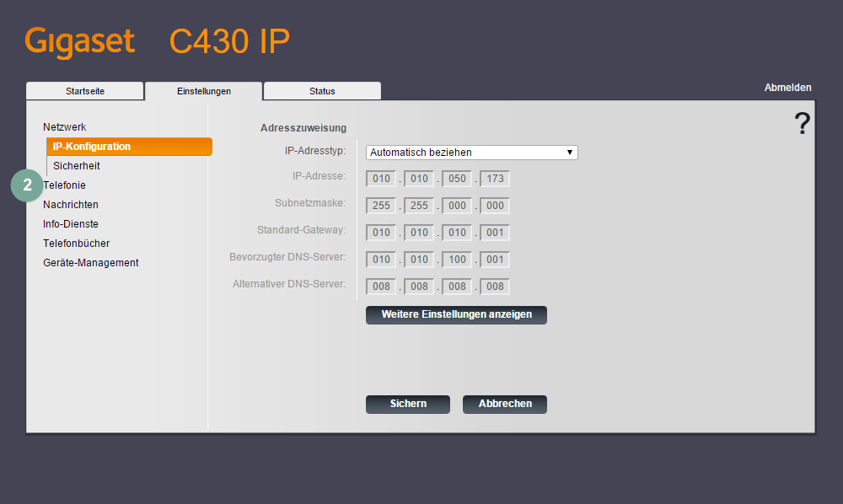Open the IP-Adresstyp dropdown

tap(471, 153)
